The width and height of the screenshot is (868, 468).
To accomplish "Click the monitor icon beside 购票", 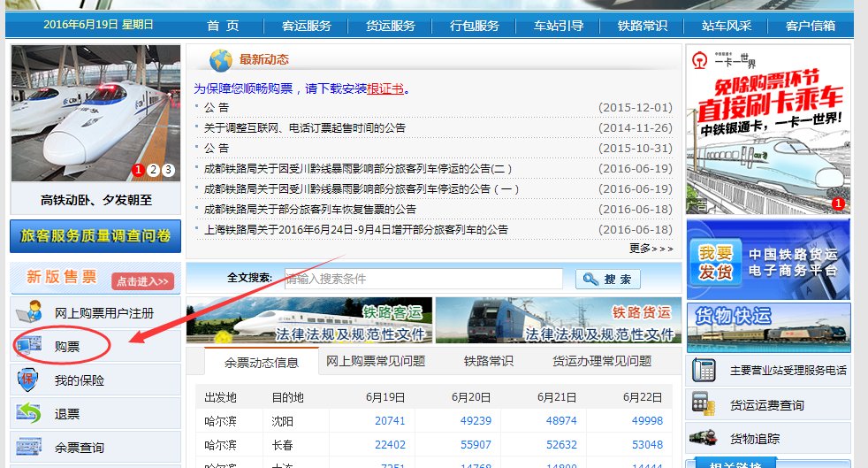I will (29, 346).
